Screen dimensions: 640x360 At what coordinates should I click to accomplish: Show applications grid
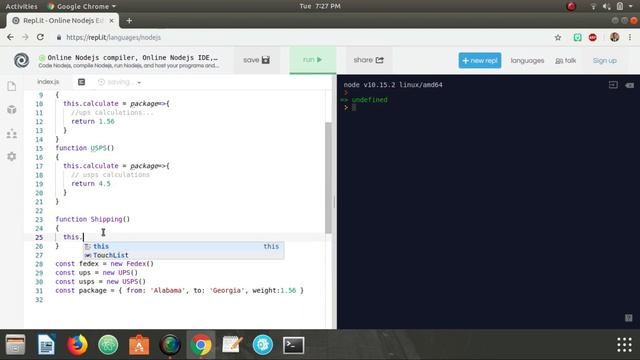point(624,345)
